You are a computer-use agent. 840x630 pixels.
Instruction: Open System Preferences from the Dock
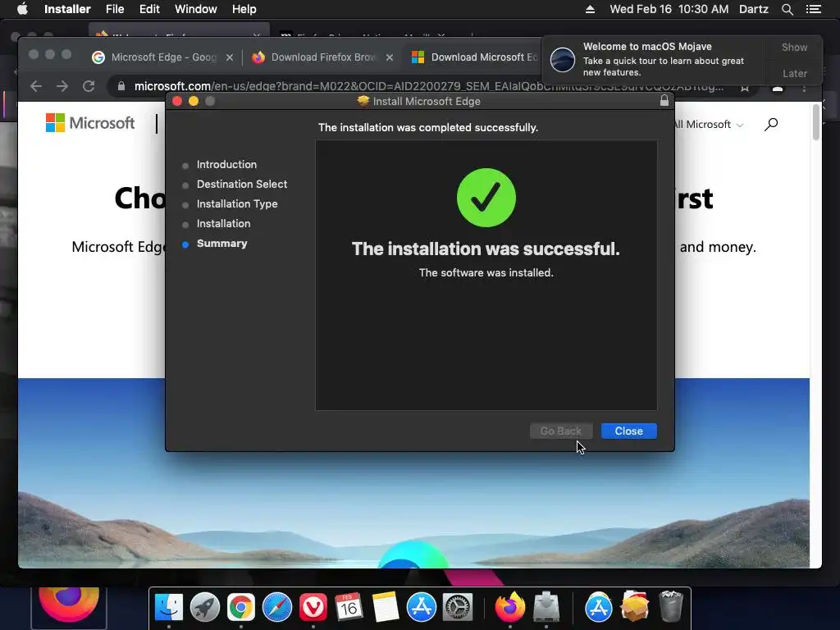point(458,608)
